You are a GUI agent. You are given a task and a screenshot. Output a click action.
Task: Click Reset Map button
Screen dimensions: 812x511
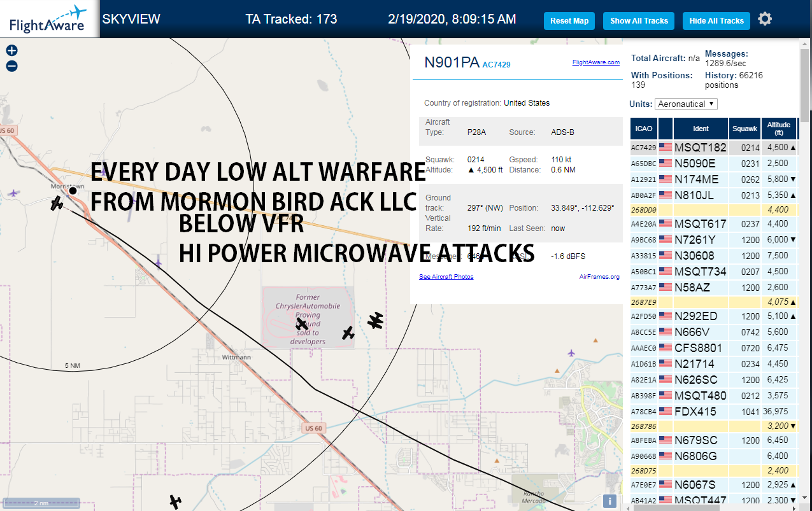coord(569,20)
